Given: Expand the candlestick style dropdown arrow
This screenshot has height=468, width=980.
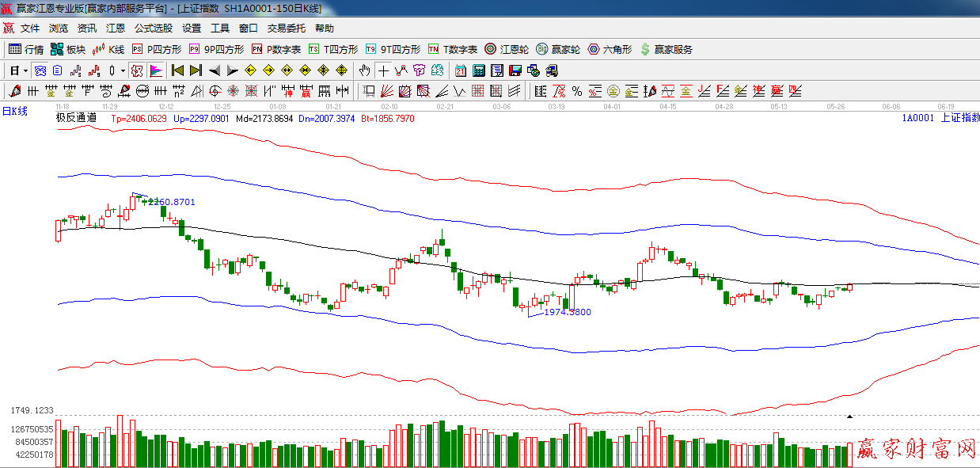Looking at the screenshot, I should tap(123, 70).
